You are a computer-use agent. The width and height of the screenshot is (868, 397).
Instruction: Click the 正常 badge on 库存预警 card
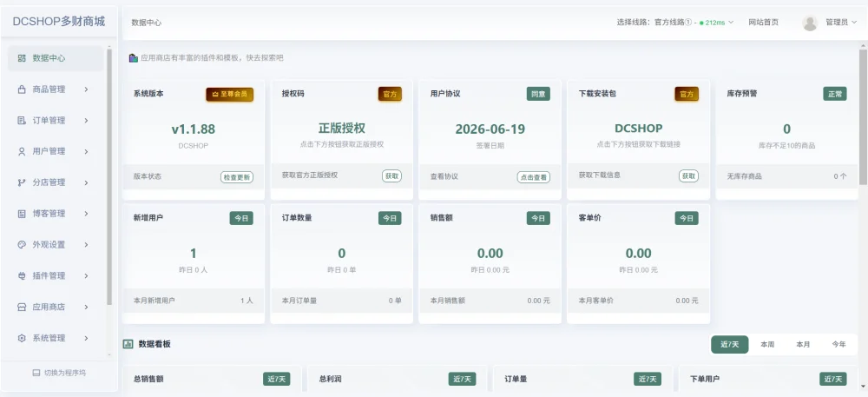[835, 94]
